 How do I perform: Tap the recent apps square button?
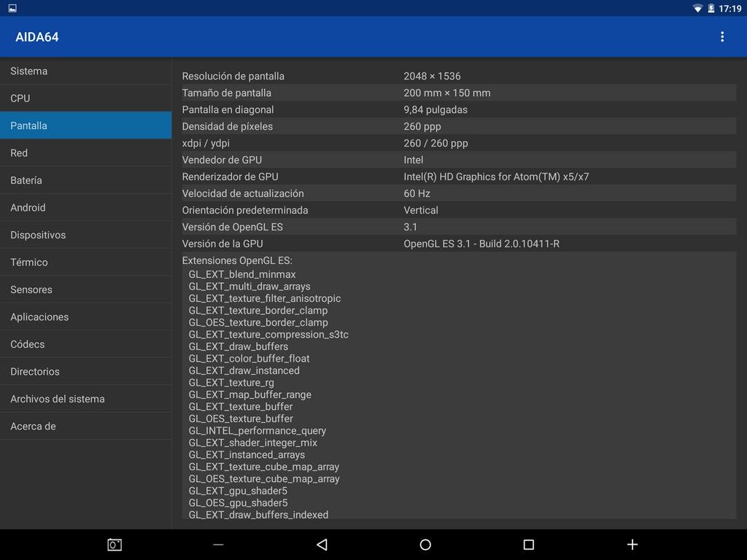coord(529,544)
